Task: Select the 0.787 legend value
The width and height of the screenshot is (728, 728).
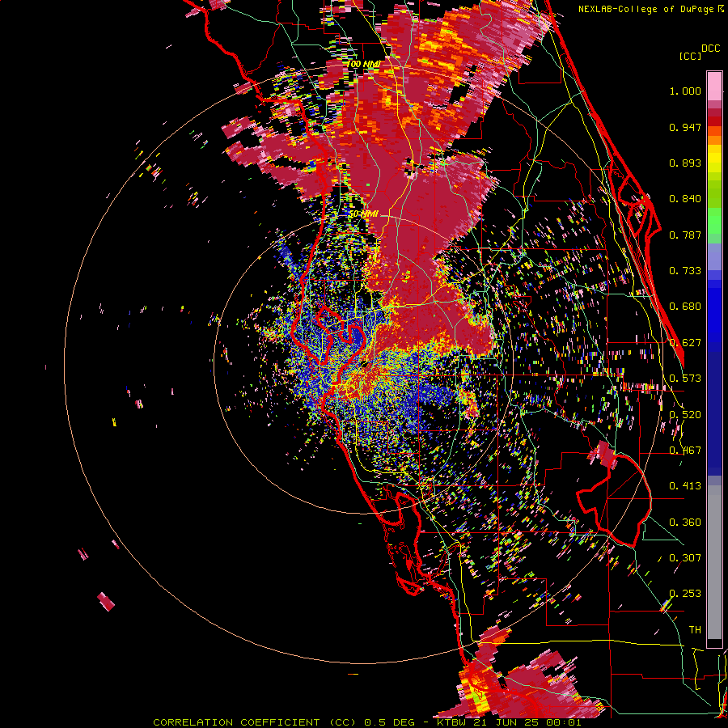Action: click(685, 235)
